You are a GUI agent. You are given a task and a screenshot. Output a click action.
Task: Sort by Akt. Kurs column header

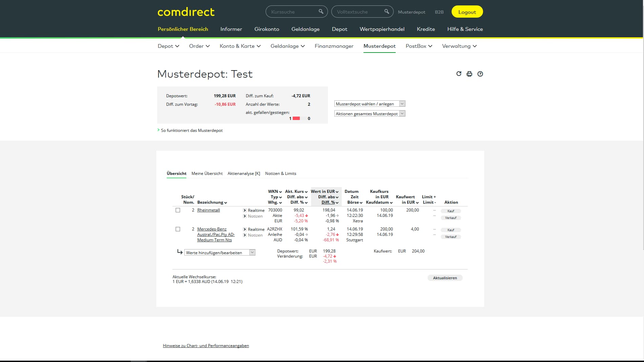pos(296,192)
